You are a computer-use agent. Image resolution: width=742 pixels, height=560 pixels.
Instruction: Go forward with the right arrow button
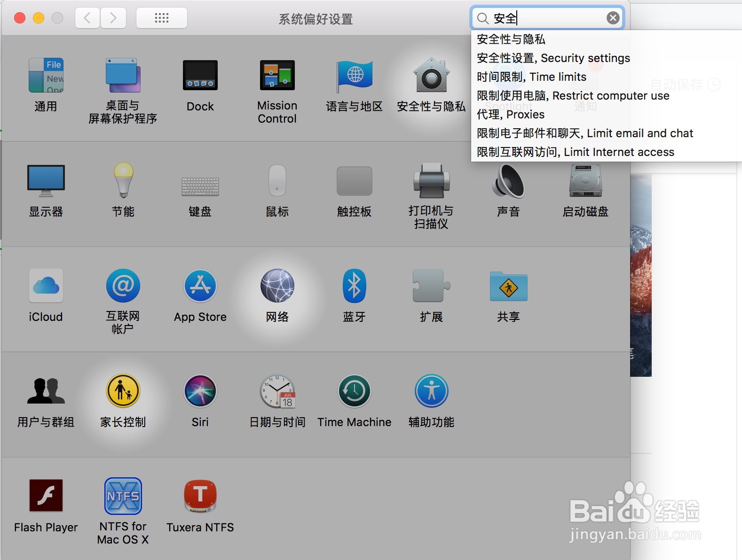pyautogui.click(x=113, y=18)
